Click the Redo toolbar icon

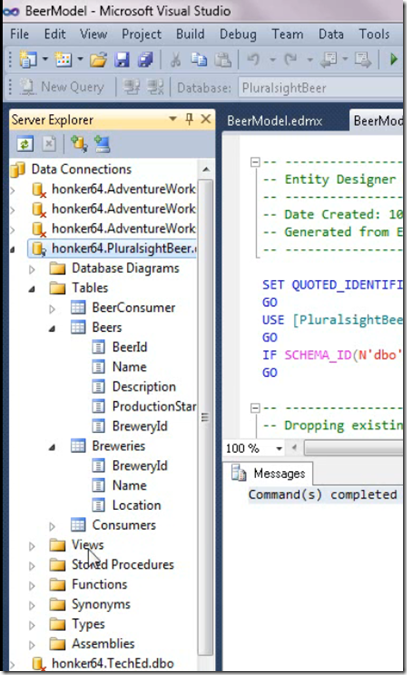(291, 59)
